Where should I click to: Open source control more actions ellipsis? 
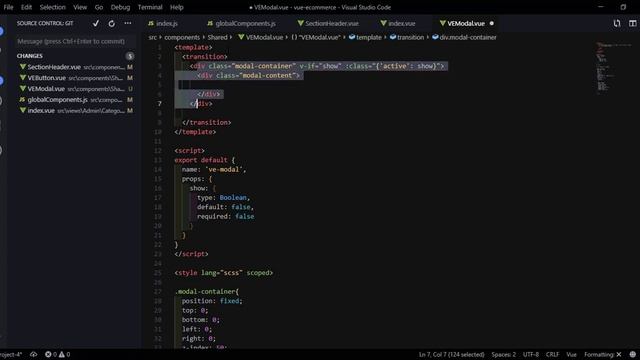point(128,24)
